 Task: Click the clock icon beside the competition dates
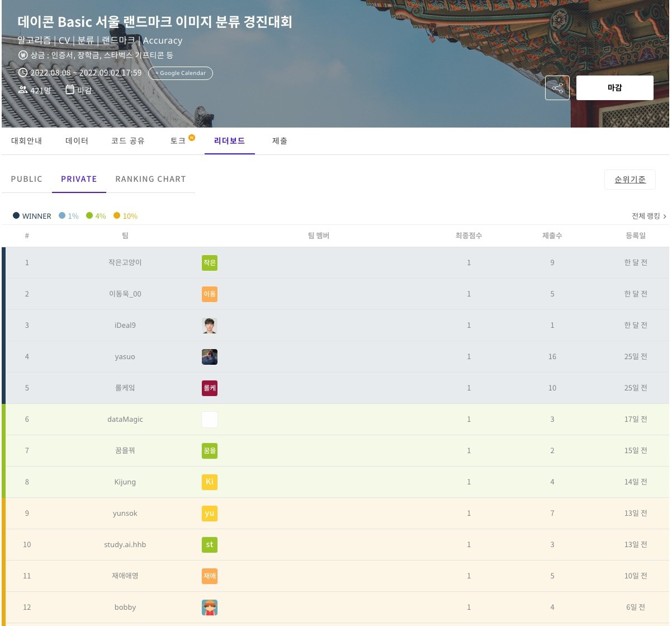point(23,72)
